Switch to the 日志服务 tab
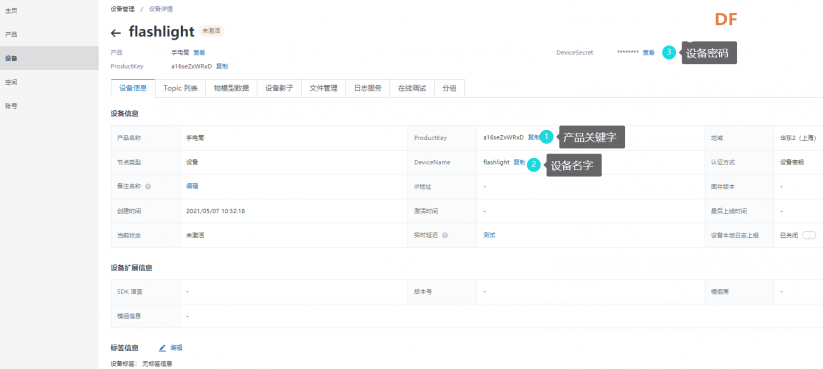The height and width of the screenshot is (369, 823). click(x=367, y=88)
